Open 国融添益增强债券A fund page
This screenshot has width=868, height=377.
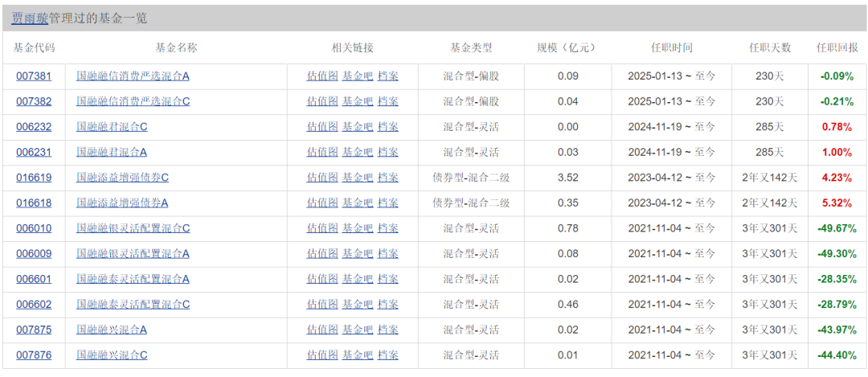pos(122,203)
